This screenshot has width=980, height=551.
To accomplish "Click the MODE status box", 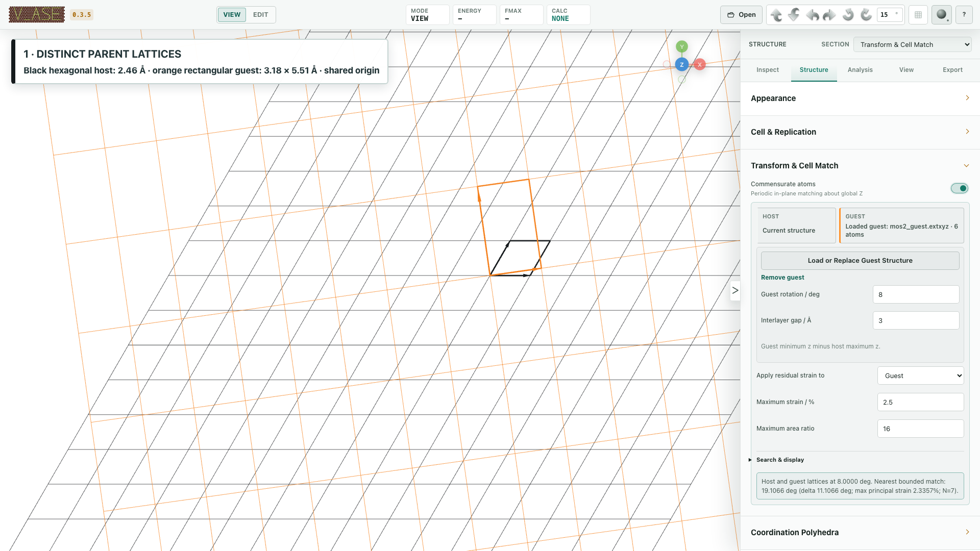I will [428, 15].
